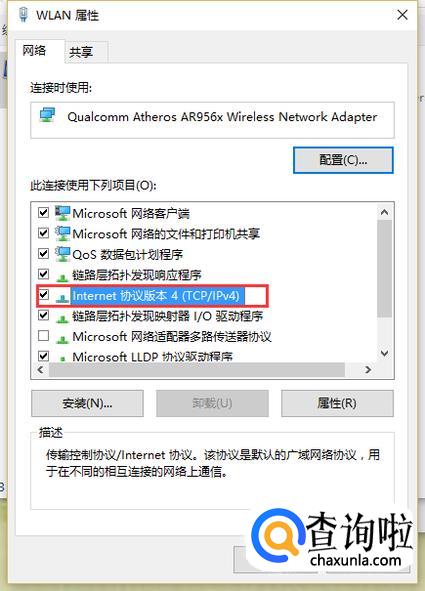Enable the Microsoft 网络适配器多路传送器协议 checkbox

(x=43, y=335)
